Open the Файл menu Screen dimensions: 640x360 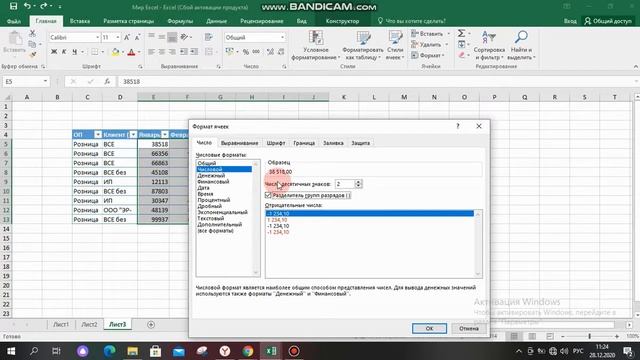(x=14, y=21)
